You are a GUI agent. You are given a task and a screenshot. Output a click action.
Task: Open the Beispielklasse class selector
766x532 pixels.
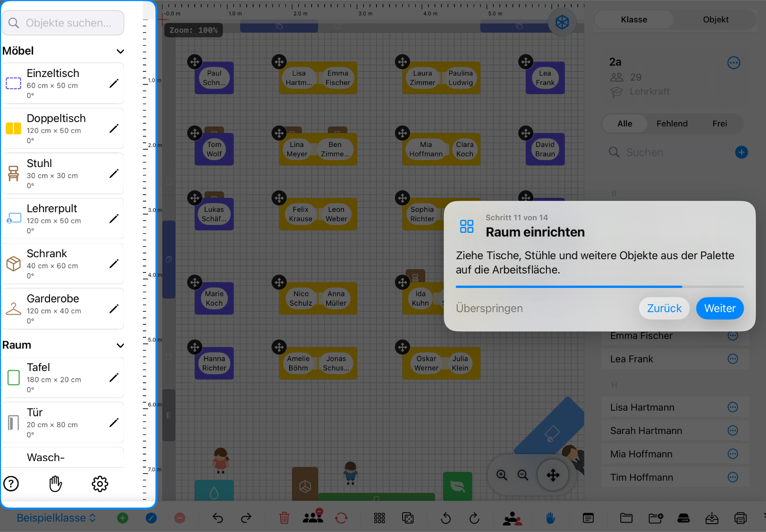(x=56, y=518)
